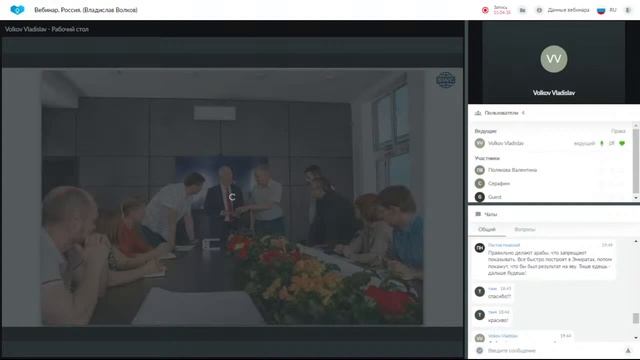Click the спасибо chat message
Viewport: 640px width, 360px height.
(499, 296)
